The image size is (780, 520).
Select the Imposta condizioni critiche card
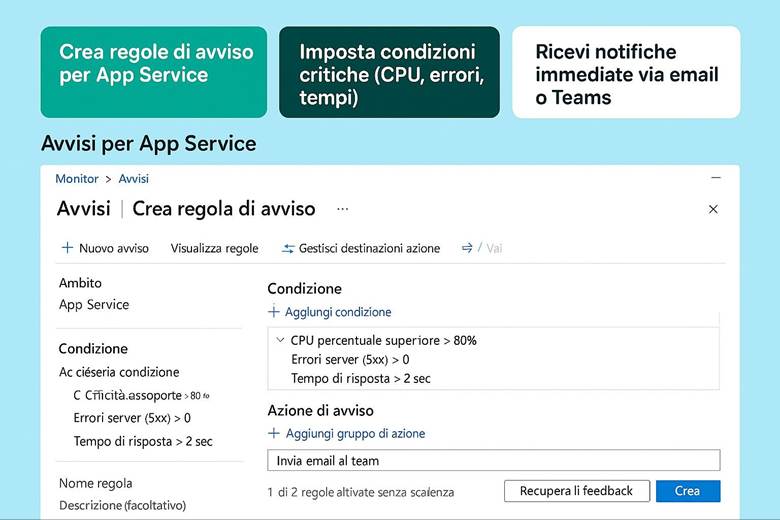tap(389, 72)
